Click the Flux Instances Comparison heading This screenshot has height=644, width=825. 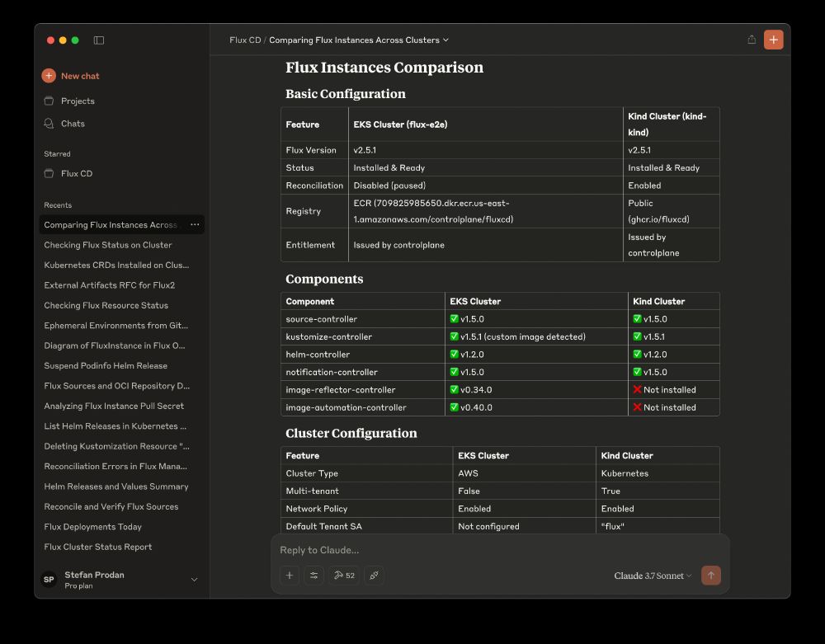[384, 68]
